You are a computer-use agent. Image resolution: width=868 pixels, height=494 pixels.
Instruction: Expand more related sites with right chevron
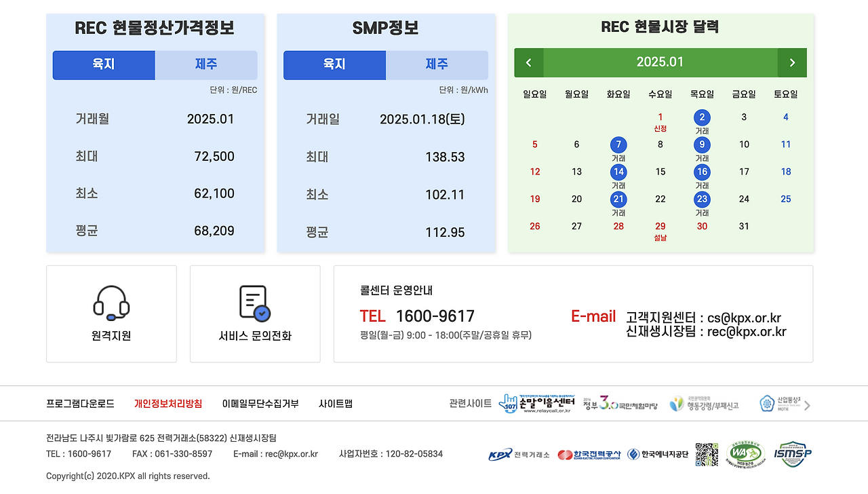(x=806, y=402)
